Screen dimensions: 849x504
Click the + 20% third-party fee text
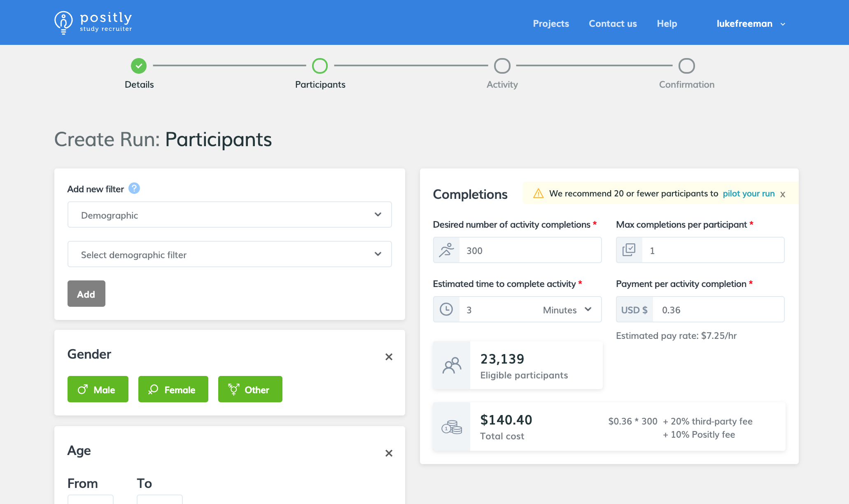[707, 421]
